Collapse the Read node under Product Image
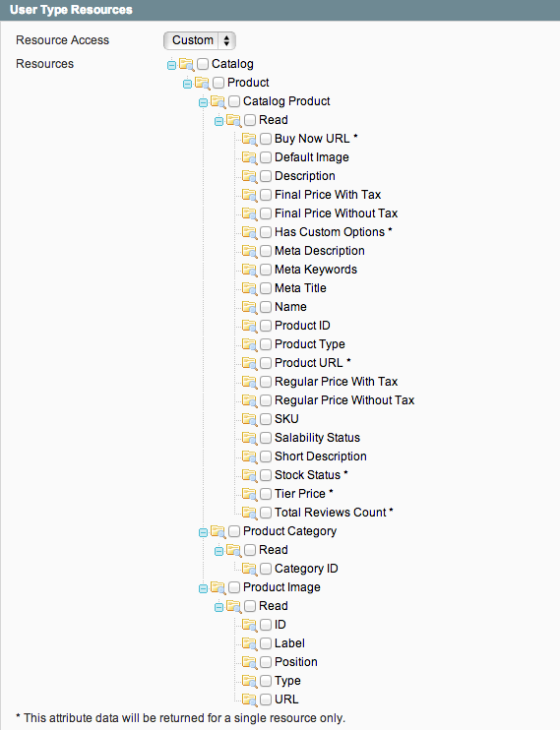Viewport: 560px width, 730px height. [218, 607]
